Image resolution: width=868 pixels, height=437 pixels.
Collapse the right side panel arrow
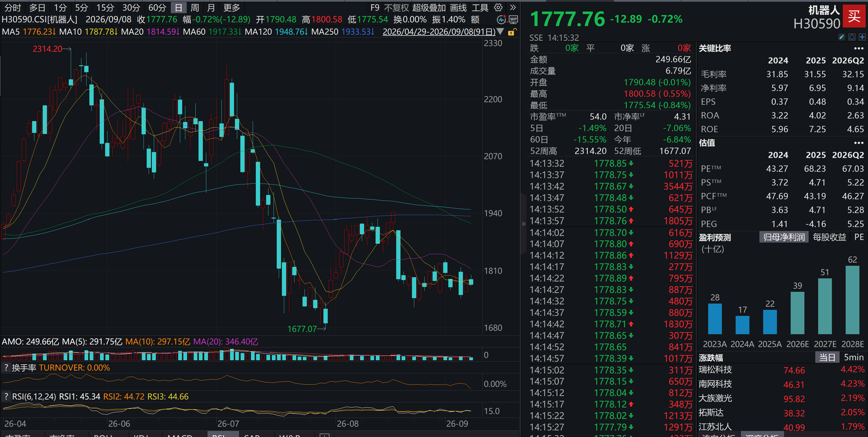pyautogui.click(x=523, y=224)
